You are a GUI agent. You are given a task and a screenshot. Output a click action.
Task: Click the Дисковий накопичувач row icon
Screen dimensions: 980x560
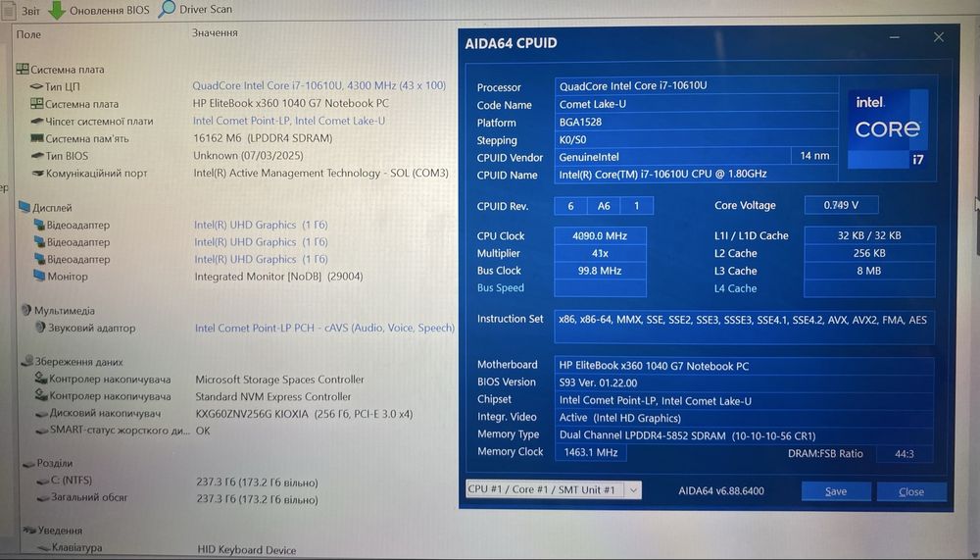[x=41, y=414]
